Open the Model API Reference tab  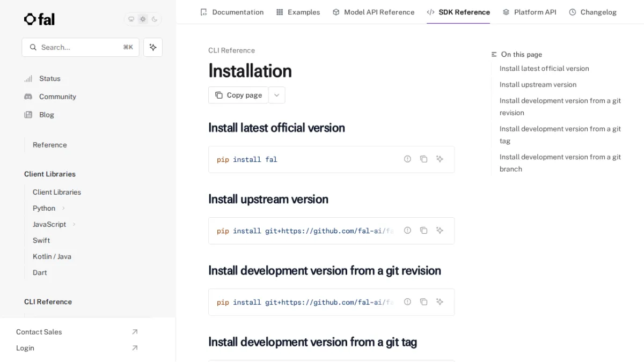pyautogui.click(x=374, y=12)
